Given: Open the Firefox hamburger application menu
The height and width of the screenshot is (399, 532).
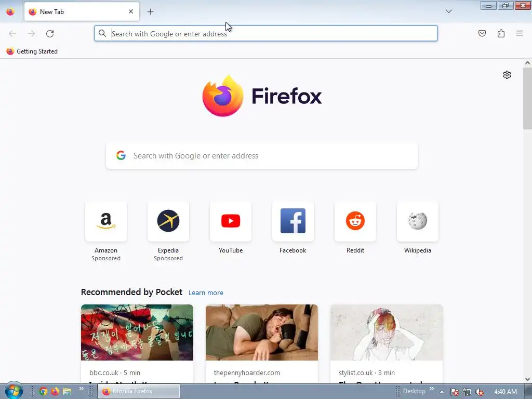Looking at the screenshot, I should tap(520, 33).
